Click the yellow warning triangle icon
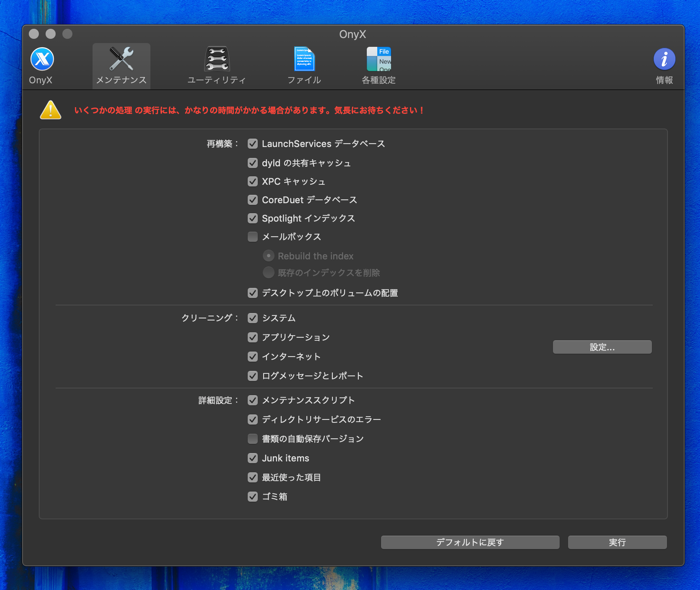700x590 pixels. (x=50, y=110)
